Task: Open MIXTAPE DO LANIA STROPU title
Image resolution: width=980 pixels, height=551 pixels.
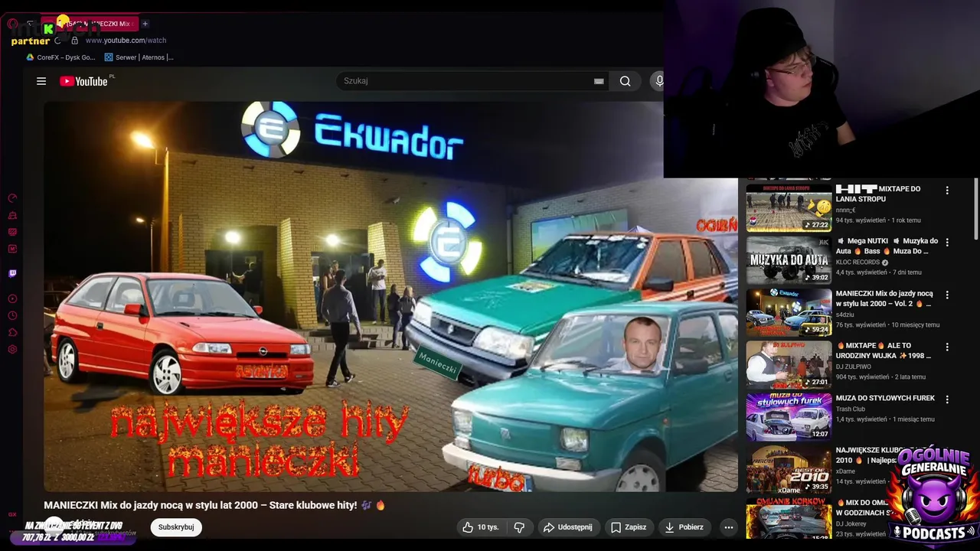Action: pos(878,194)
